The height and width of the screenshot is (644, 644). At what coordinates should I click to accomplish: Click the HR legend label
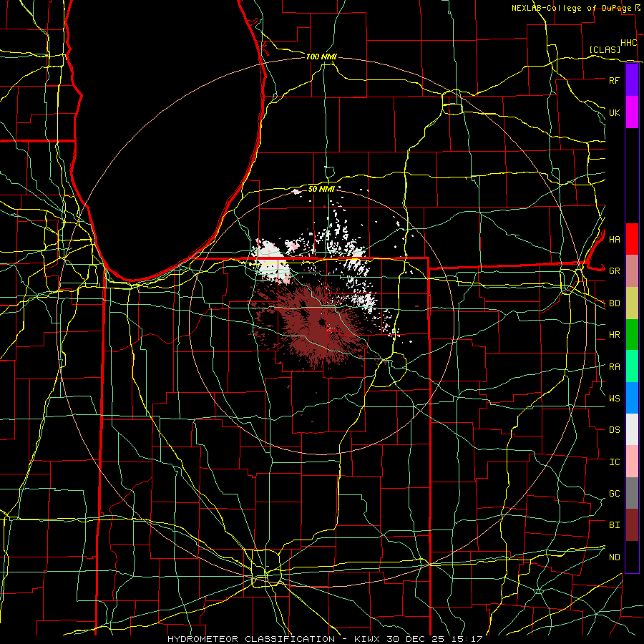(x=614, y=335)
